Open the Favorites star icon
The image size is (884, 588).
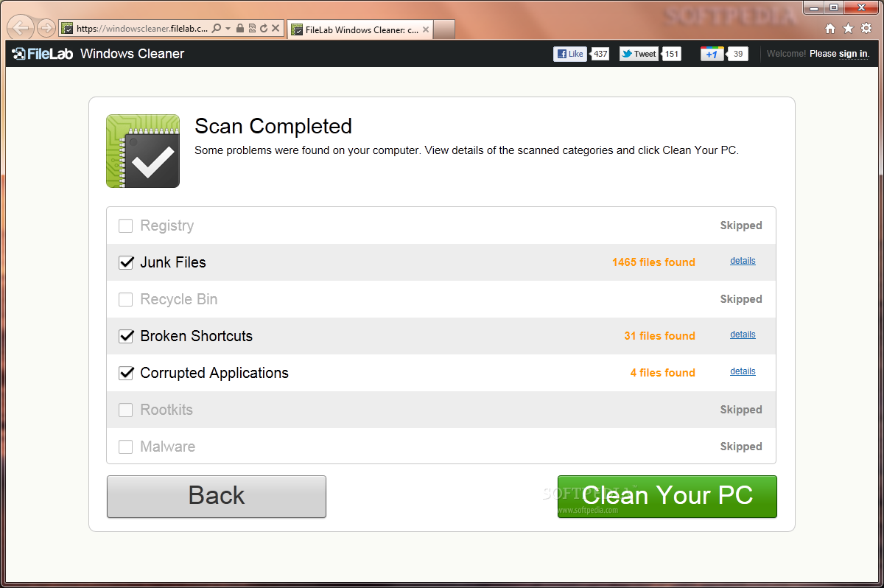coord(848,29)
